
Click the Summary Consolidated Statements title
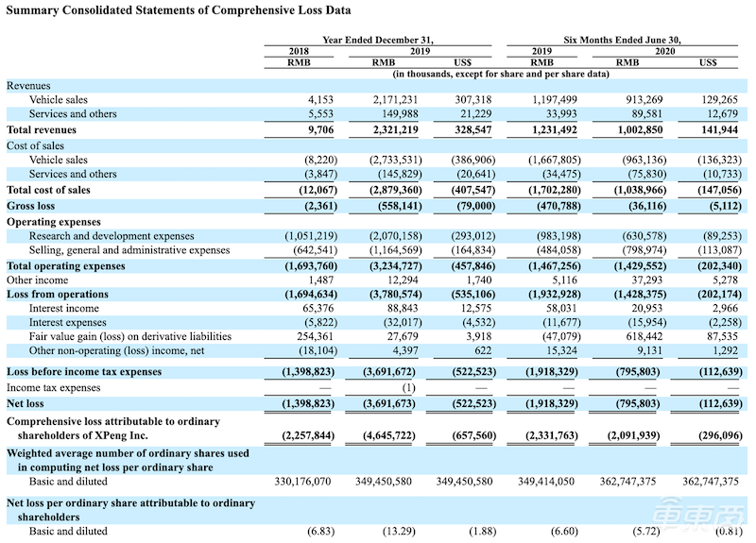178,10
